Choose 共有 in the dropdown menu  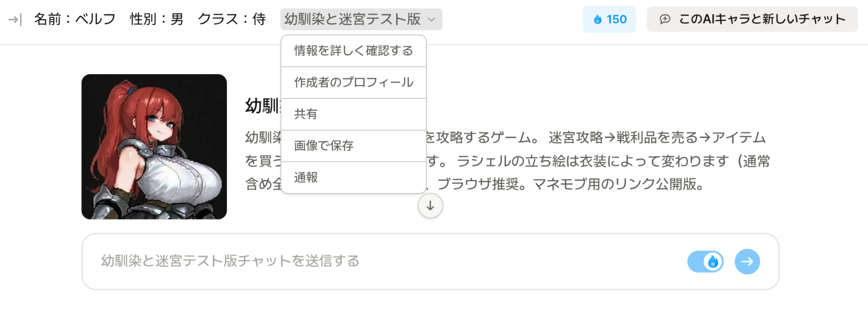point(353,114)
